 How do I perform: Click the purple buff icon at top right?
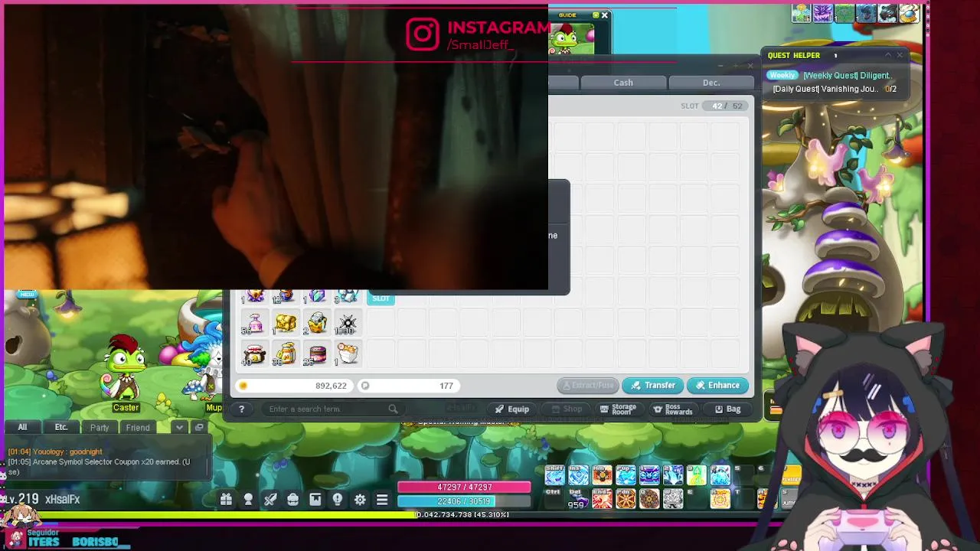pyautogui.click(x=823, y=13)
